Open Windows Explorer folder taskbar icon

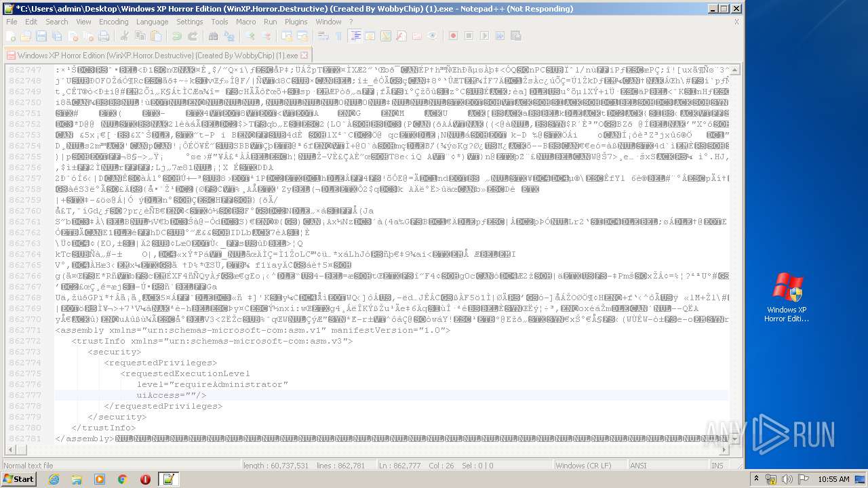pos(77,479)
